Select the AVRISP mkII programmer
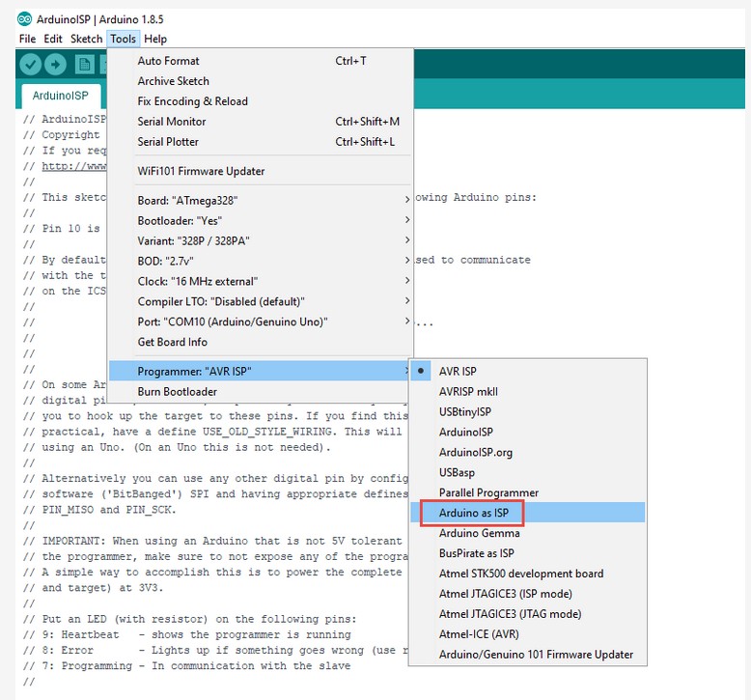 click(528, 391)
